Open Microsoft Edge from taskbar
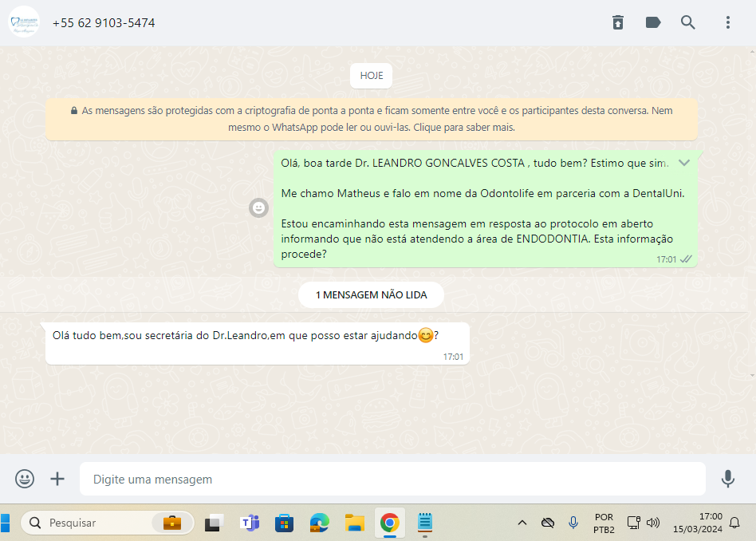 point(319,523)
